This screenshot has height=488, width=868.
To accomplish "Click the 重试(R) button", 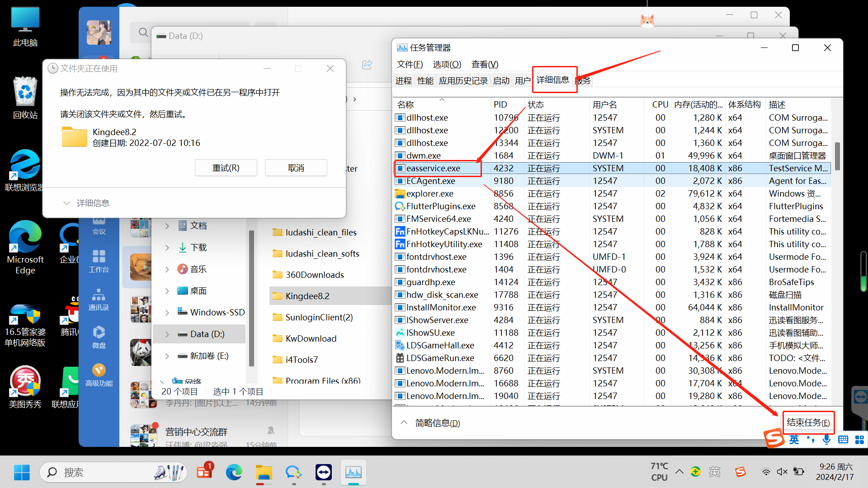I will coord(226,168).
